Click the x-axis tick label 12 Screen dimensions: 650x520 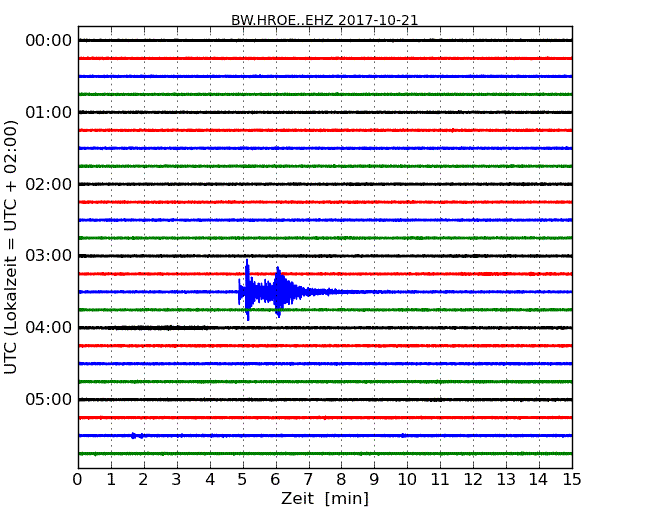pos(473,480)
